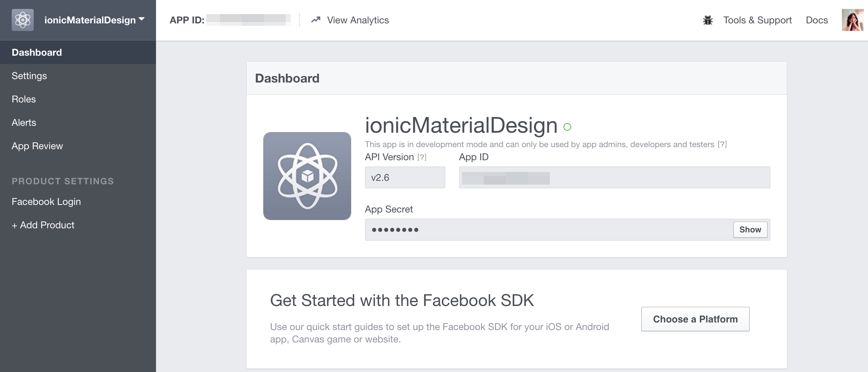Open Alerts in the sidebar
This screenshot has height=372, width=868.
(x=24, y=122)
